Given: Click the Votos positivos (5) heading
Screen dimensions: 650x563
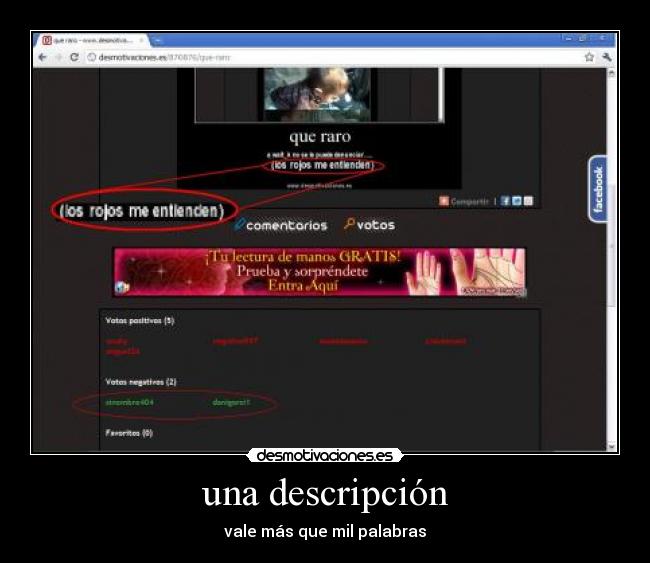Looking at the screenshot, I should point(140,320).
